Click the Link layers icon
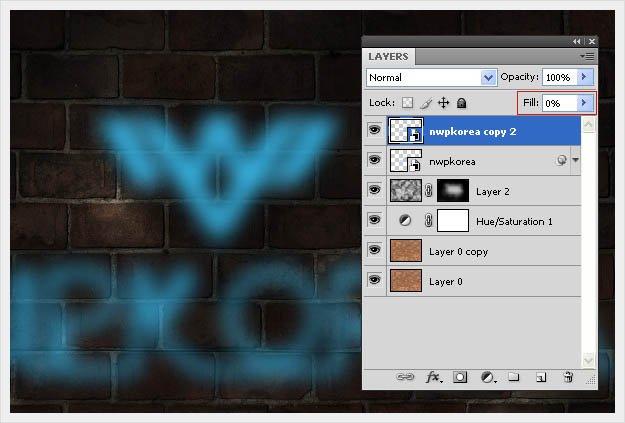Viewport: 625px width, 423px height. click(405, 377)
